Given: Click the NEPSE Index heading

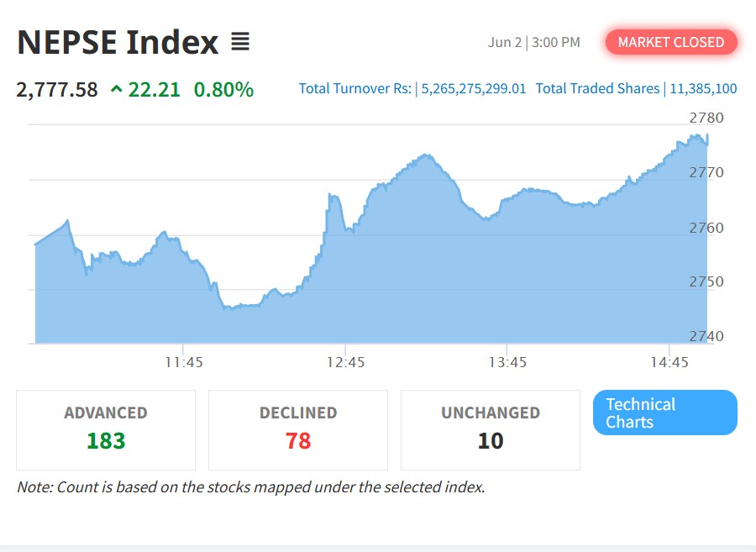Looking at the screenshot, I should (x=118, y=42).
